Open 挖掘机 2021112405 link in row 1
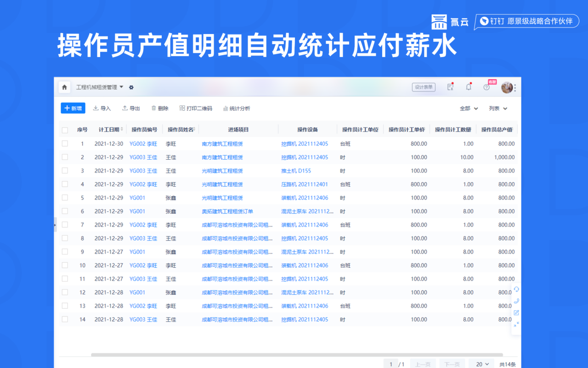The image size is (588, 368). [305, 144]
